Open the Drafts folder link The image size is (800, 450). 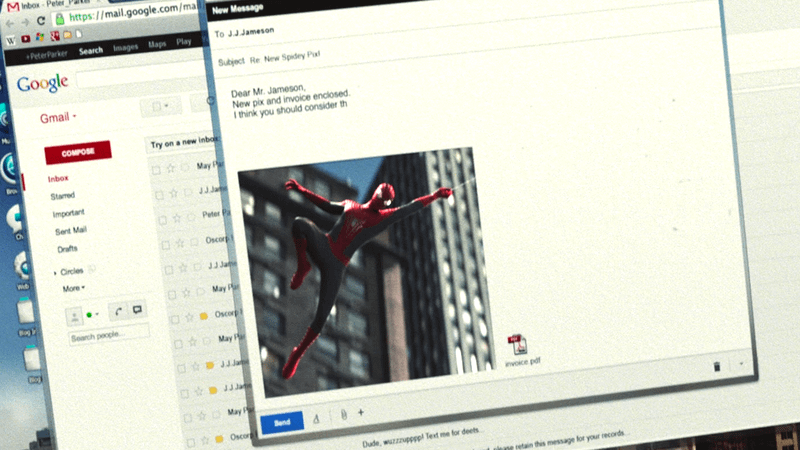point(67,249)
